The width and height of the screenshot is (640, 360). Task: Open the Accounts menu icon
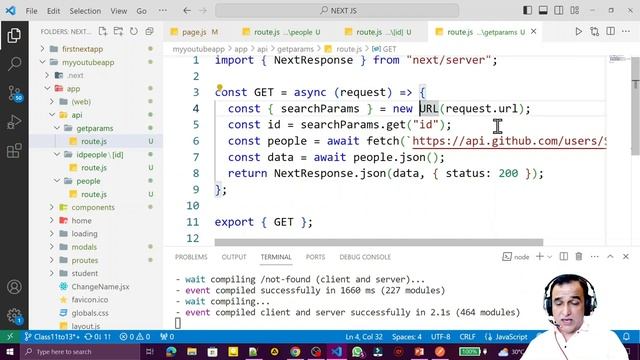14,287
